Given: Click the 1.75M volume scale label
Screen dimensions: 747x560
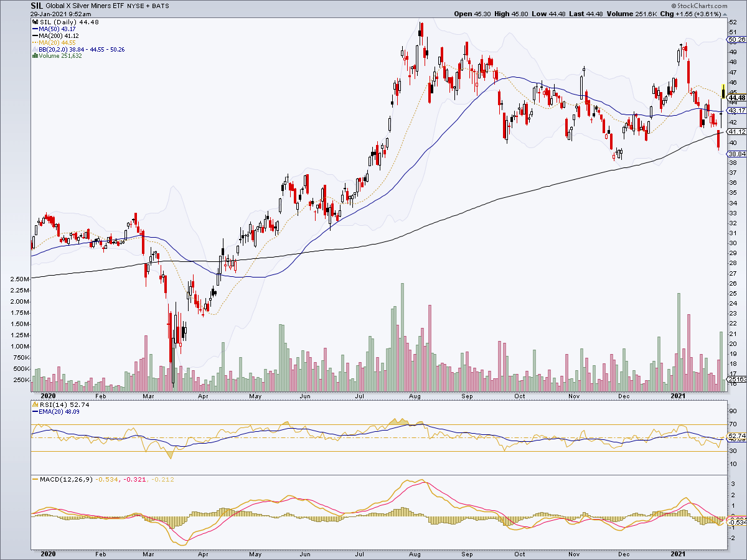Looking at the screenshot, I should click(19, 313).
